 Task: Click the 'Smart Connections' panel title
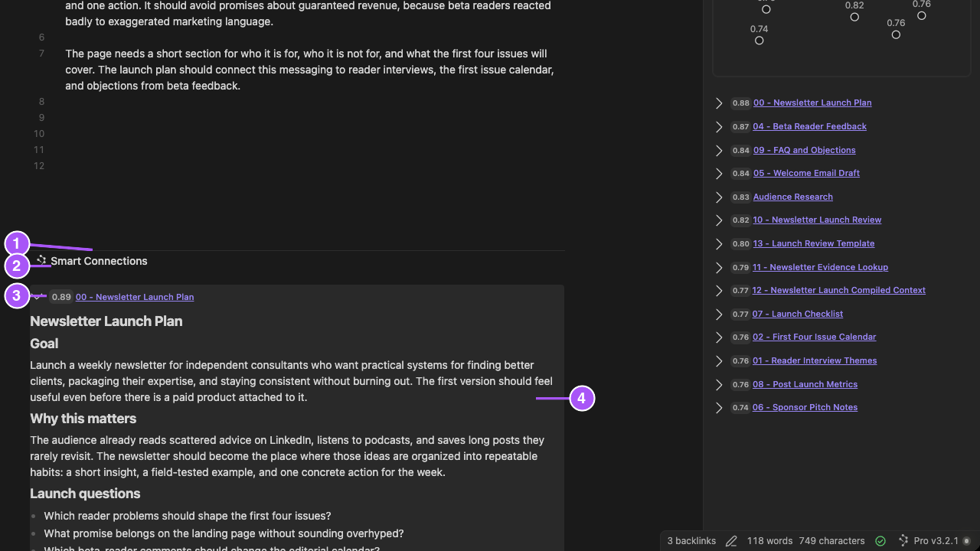pos(99,261)
